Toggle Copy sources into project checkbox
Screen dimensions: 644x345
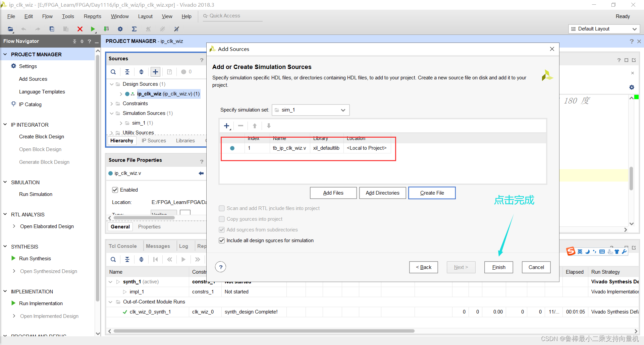[222, 219]
